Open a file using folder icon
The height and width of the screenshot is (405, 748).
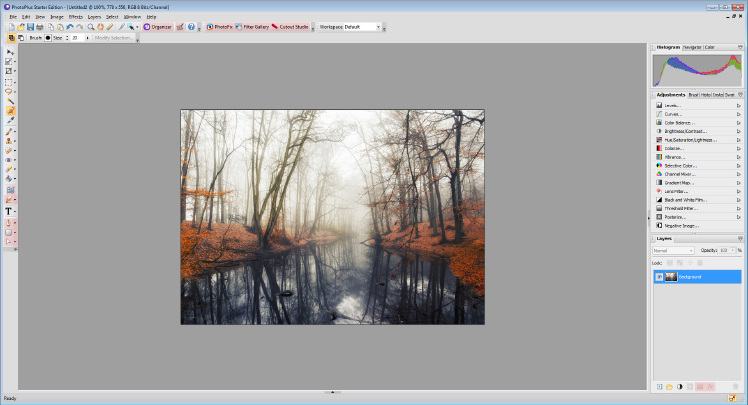coord(21,27)
